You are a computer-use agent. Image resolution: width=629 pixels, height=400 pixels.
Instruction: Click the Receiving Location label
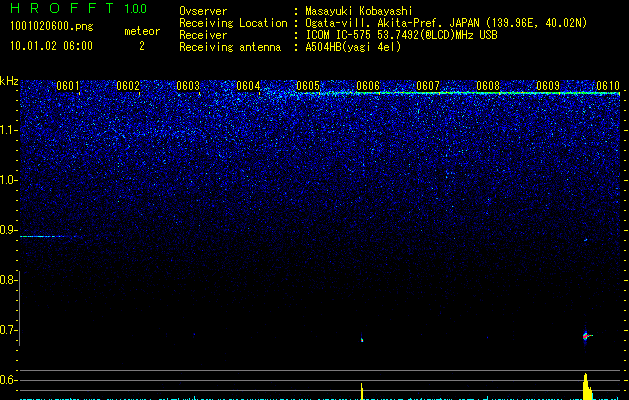[233, 23]
